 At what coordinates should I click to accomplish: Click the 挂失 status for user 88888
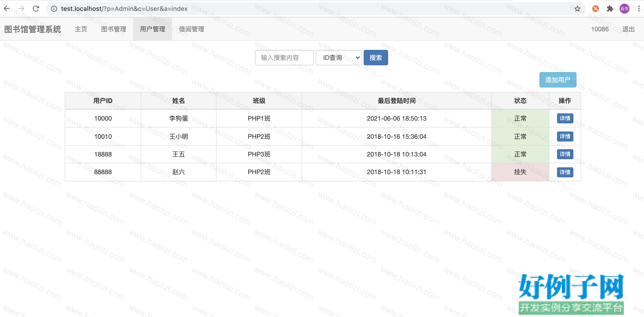point(520,172)
